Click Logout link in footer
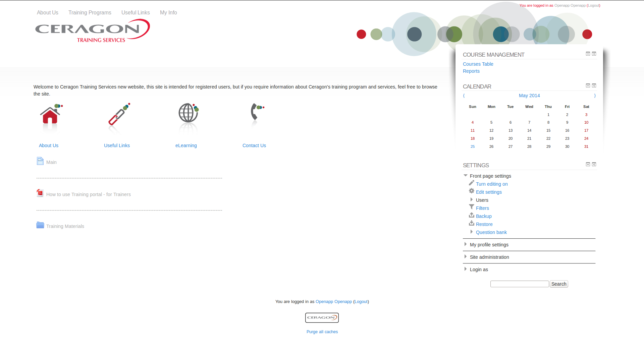Viewport: 644px width, 362px height. [x=361, y=302]
